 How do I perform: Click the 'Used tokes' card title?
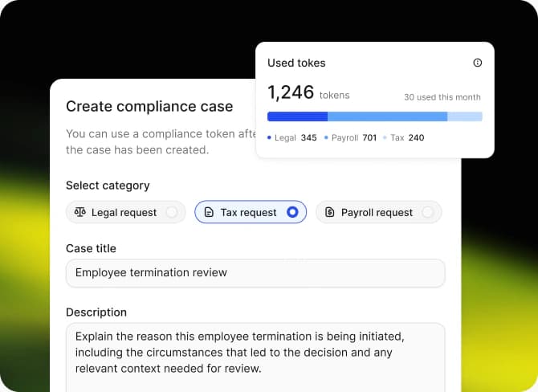tap(296, 63)
